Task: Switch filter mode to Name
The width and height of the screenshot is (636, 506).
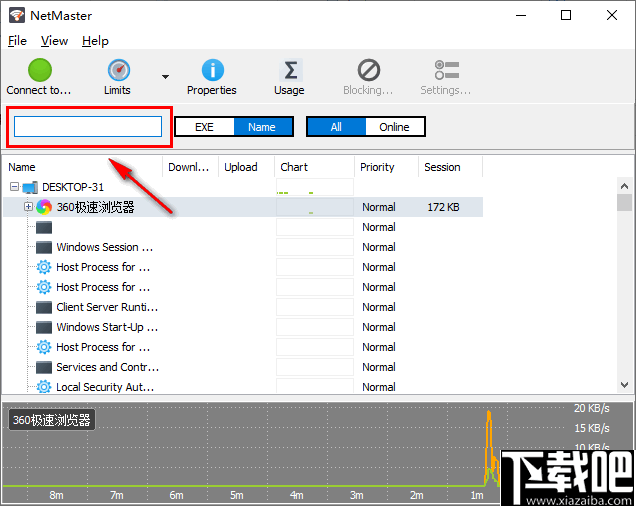Action: pos(262,127)
